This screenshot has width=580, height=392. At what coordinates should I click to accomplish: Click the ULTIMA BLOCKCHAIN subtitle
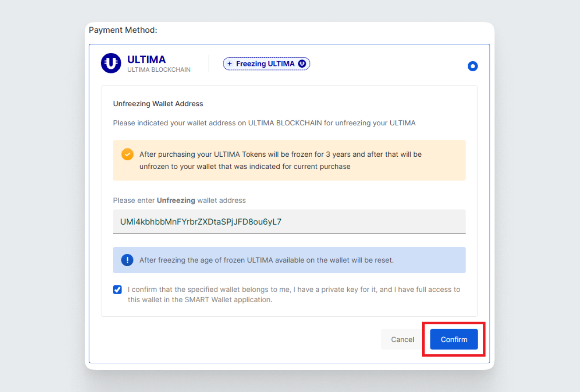click(159, 70)
